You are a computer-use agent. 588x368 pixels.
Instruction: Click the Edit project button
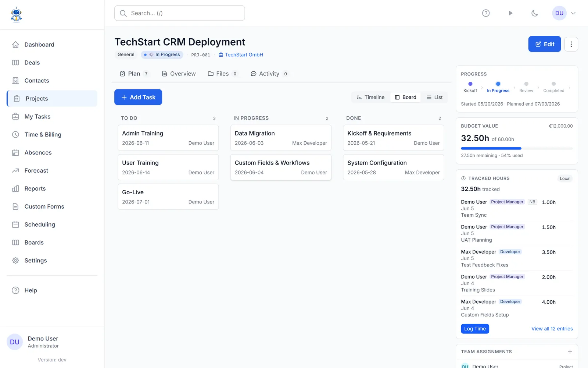click(x=545, y=44)
